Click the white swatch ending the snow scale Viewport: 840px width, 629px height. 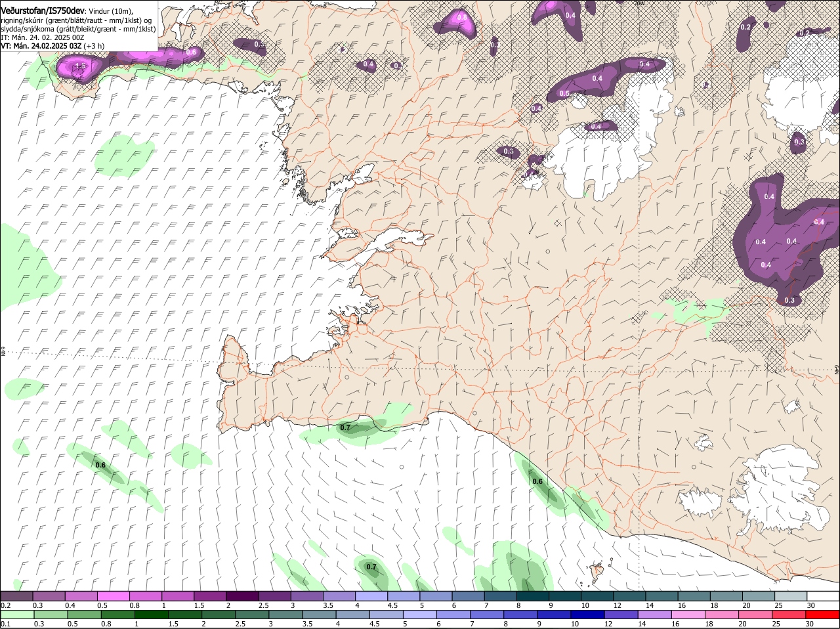tap(822, 596)
